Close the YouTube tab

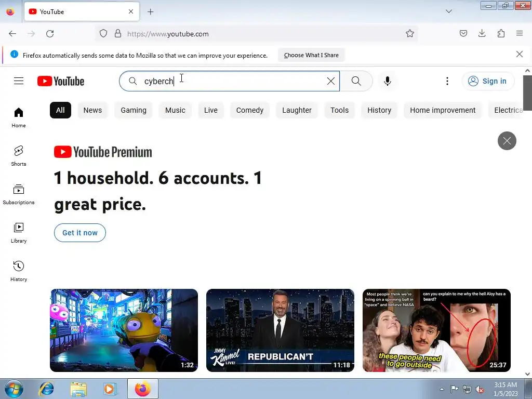click(131, 11)
